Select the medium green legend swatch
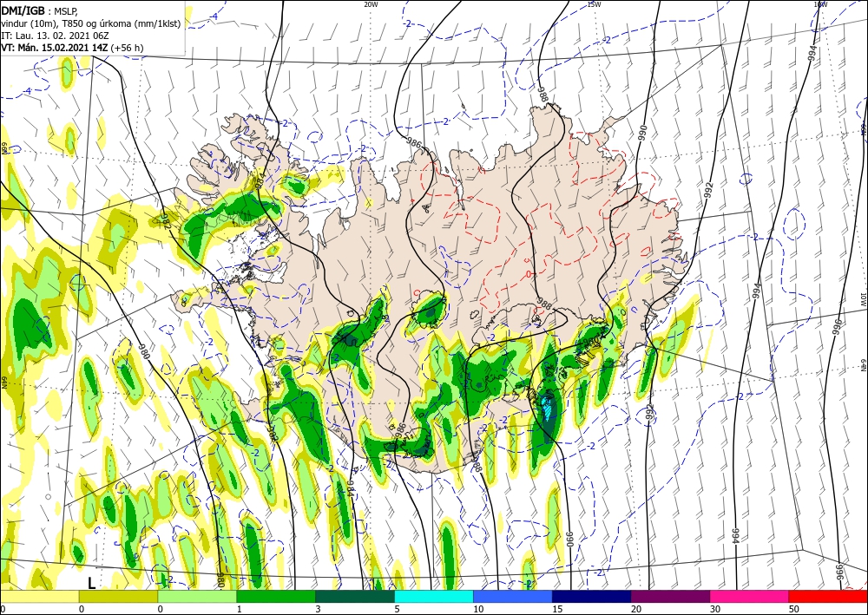Viewport: 868px width, 615px height. tap(276, 596)
